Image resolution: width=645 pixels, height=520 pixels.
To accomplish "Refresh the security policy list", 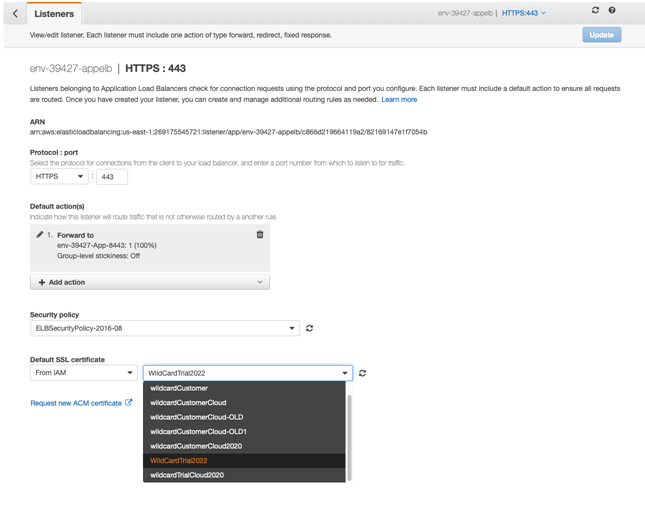I will (310, 328).
